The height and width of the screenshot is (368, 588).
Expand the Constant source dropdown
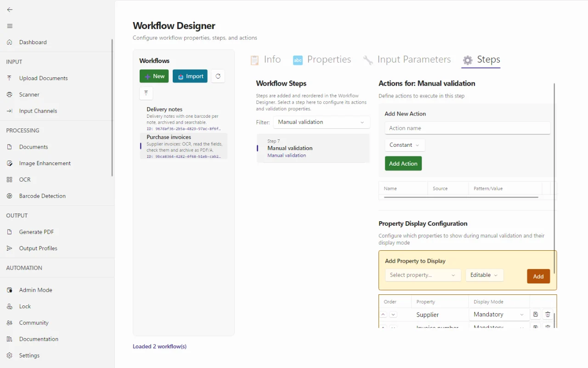tap(405, 145)
